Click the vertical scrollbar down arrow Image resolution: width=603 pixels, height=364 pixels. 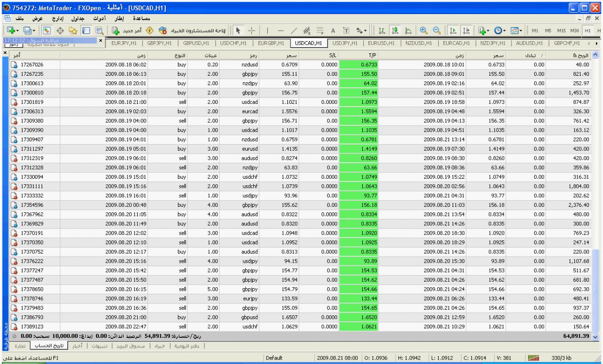click(596, 337)
